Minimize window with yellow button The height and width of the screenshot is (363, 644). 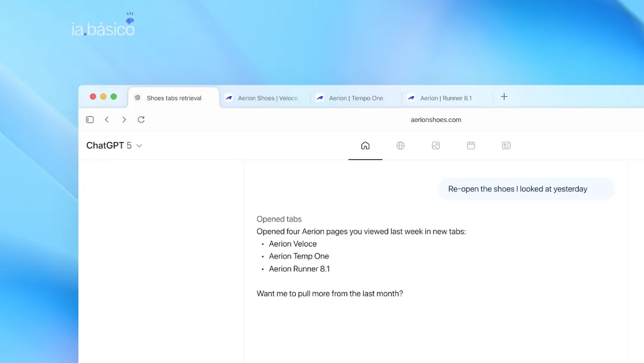click(x=103, y=97)
